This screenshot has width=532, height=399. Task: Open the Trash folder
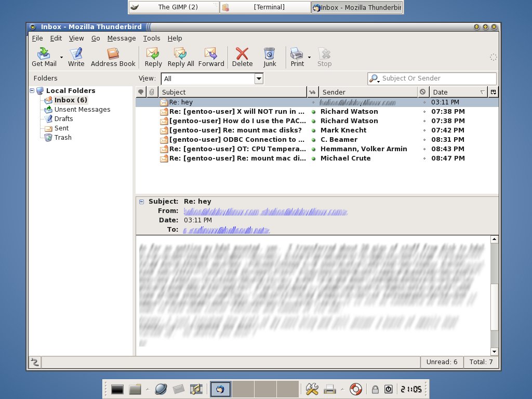(63, 137)
